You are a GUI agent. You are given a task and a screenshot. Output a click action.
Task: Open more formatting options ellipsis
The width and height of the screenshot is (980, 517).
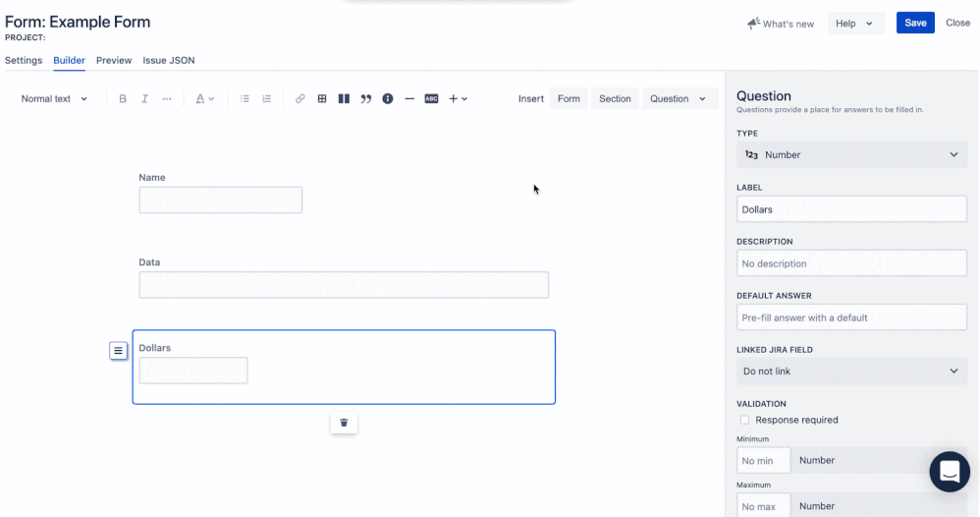click(x=167, y=99)
